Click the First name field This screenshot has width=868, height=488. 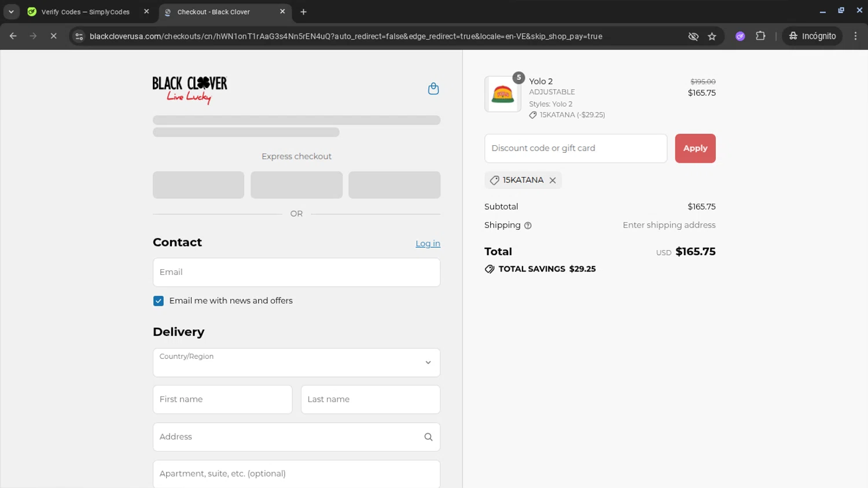tap(222, 399)
